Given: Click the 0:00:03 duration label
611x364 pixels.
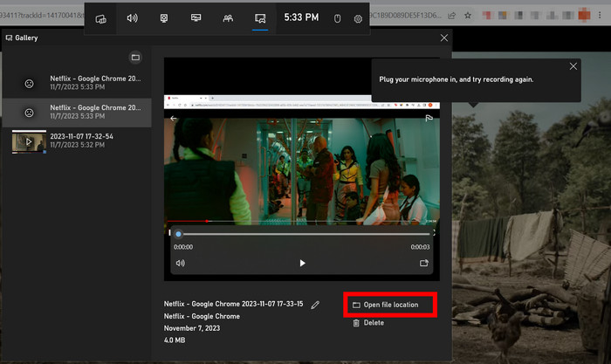Looking at the screenshot, I should 420,247.
